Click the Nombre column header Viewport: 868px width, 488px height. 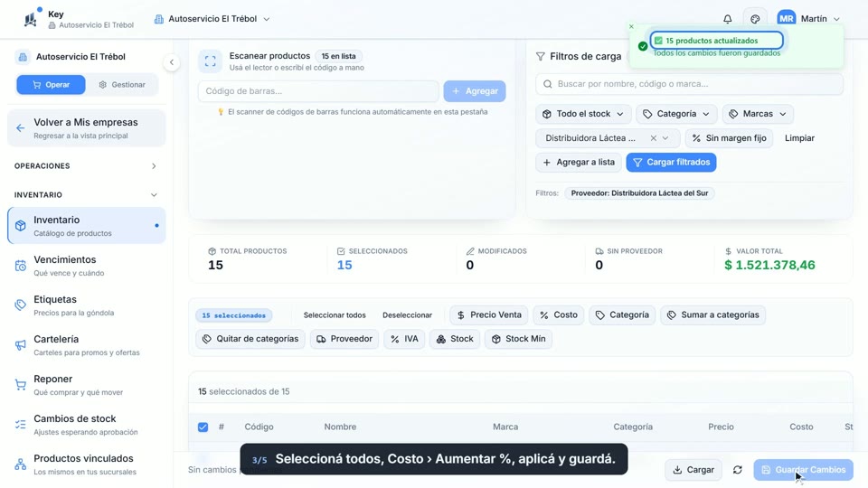[340, 427]
